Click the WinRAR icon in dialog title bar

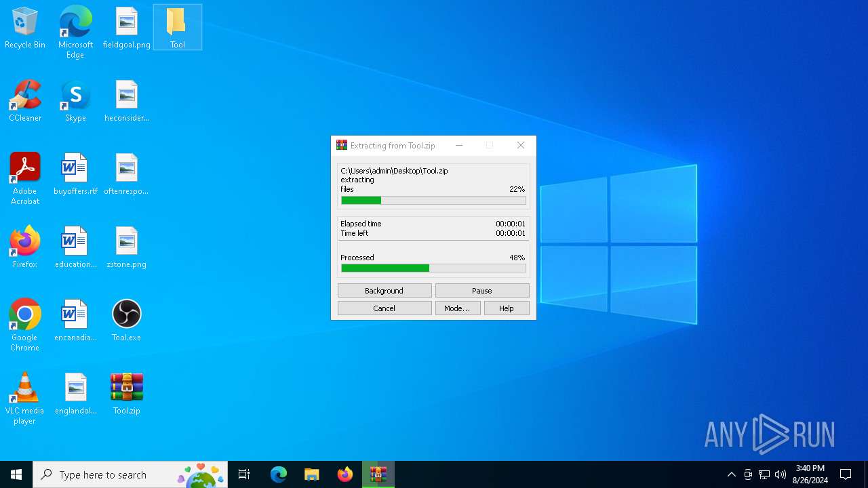click(342, 145)
